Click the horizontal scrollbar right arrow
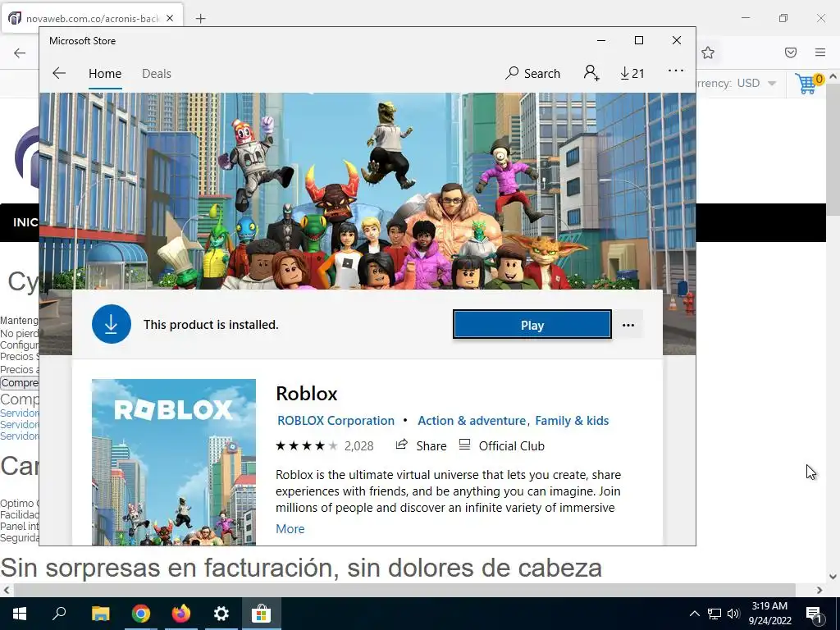 pyautogui.click(x=819, y=591)
